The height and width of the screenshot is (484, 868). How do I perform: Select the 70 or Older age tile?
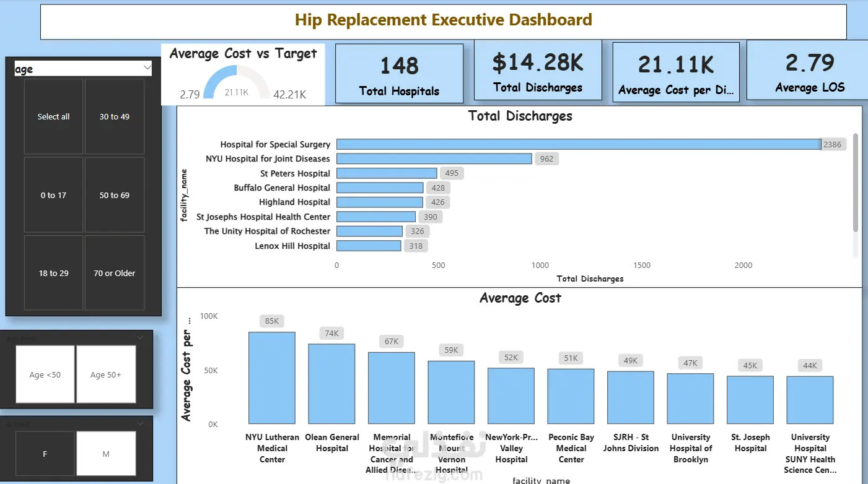115,273
